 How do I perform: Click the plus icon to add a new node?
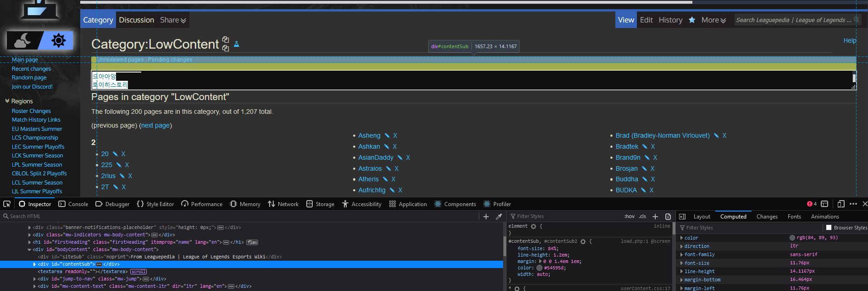486,217
